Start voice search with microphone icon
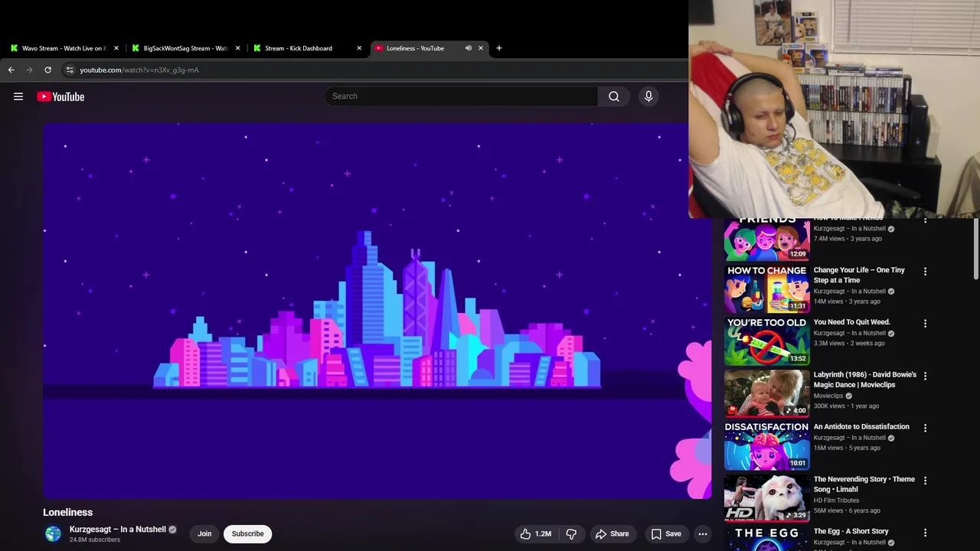Screen dimensions: 980x551 (648, 96)
